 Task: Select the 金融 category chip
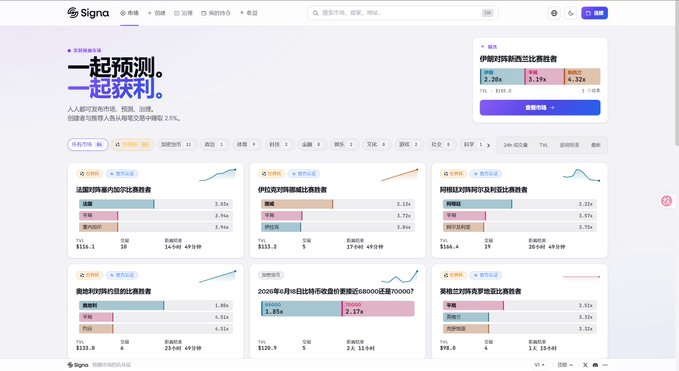pos(311,145)
